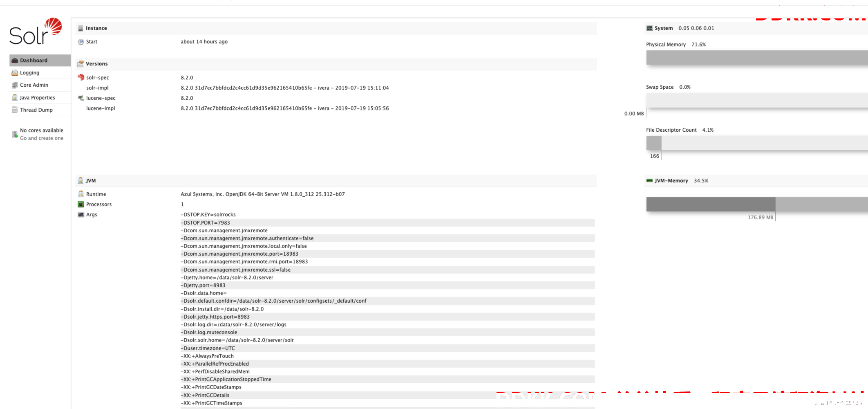
Task: Open the Dashboard menu item
Action: [40, 60]
